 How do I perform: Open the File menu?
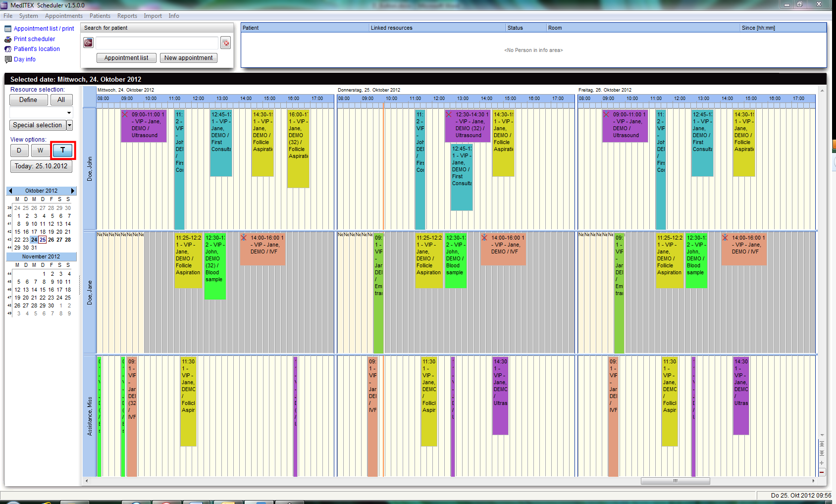tap(8, 16)
